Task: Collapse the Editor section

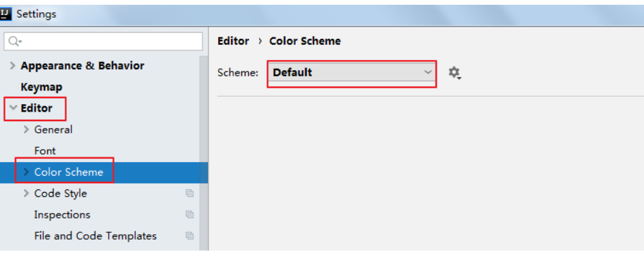Action: coord(13,108)
